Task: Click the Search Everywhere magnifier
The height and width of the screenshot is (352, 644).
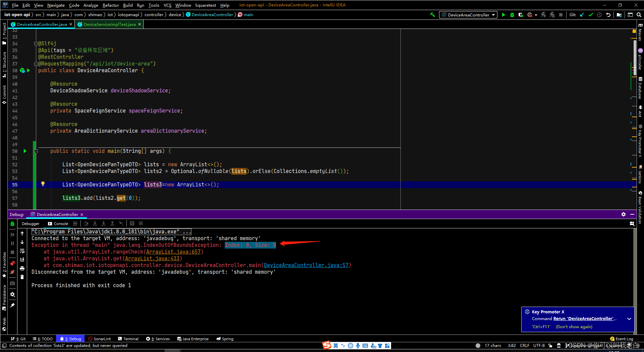Action: coord(639,15)
